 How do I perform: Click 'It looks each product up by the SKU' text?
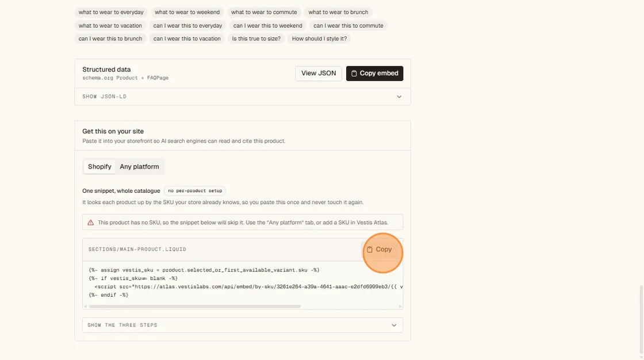(223, 202)
